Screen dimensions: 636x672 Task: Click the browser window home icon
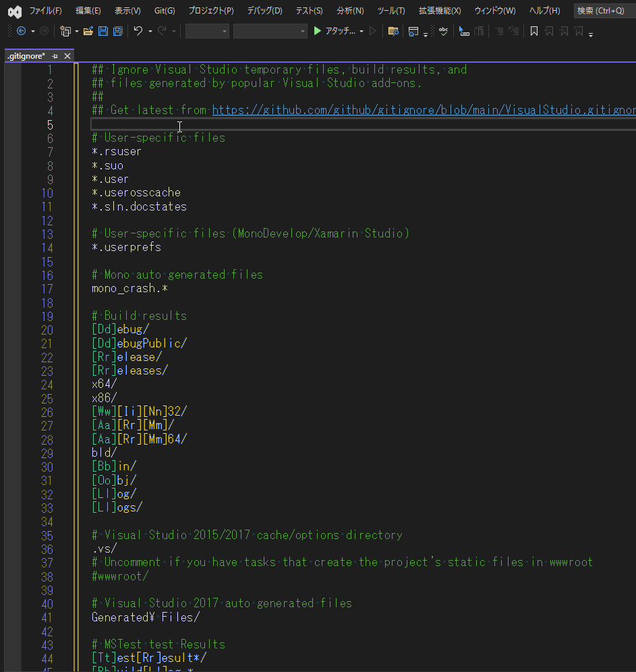413,31
